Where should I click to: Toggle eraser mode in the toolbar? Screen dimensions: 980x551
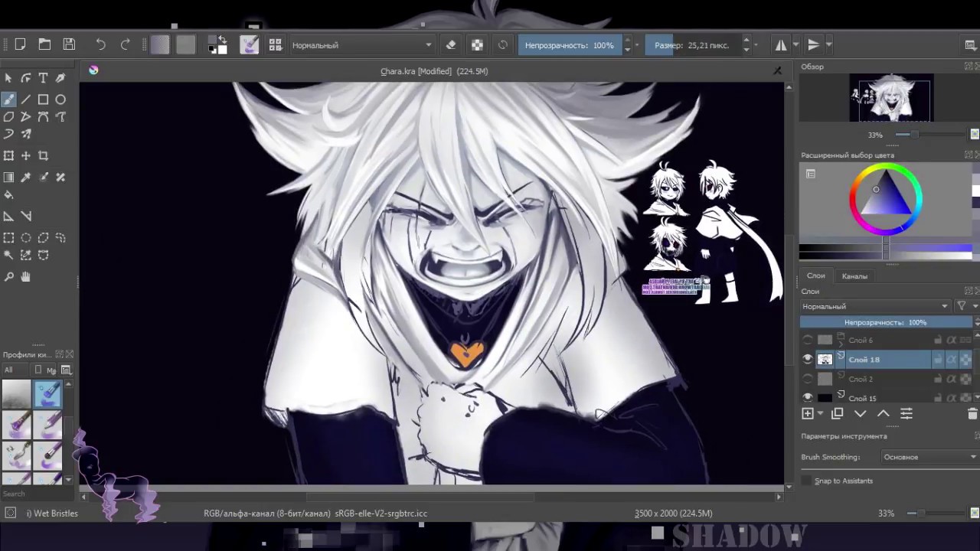[x=451, y=45]
